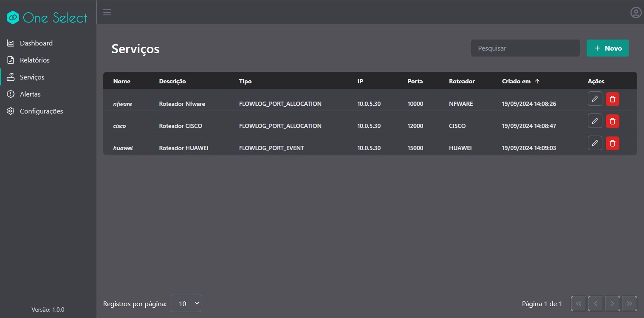The image size is (644, 318).
Task: Click the nfware name cell
Action: (122, 104)
